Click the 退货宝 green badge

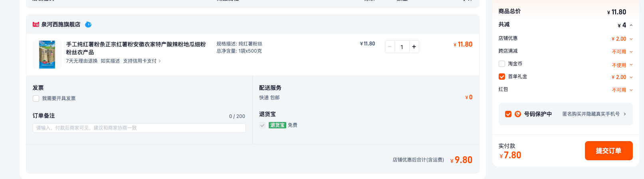coord(277,125)
